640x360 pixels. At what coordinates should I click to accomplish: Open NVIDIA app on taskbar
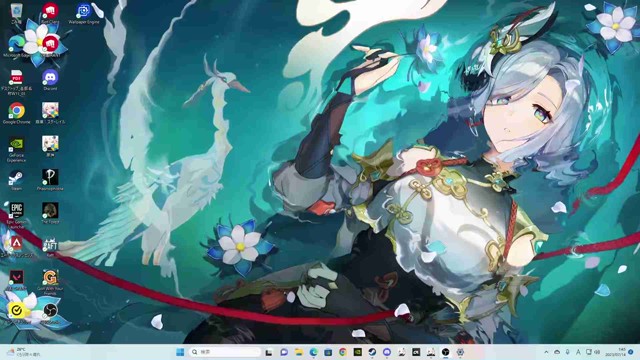tap(358, 352)
